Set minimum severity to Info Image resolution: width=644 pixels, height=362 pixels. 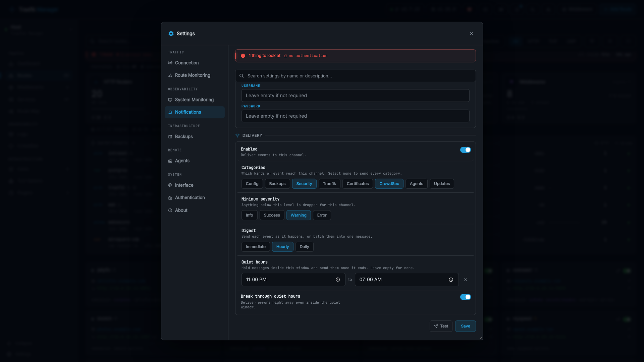[x=249, y=215]
